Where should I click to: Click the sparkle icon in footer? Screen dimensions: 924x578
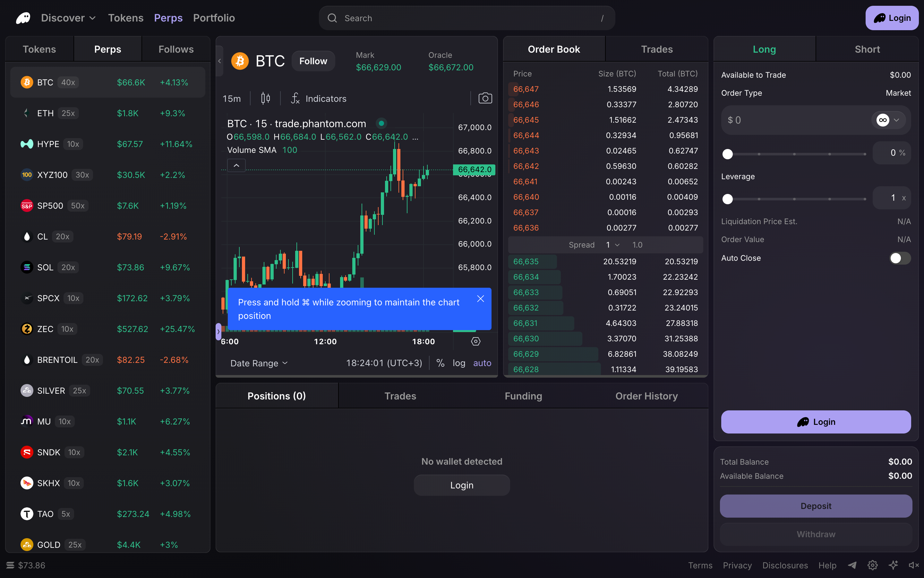click(x=893, y=565)
